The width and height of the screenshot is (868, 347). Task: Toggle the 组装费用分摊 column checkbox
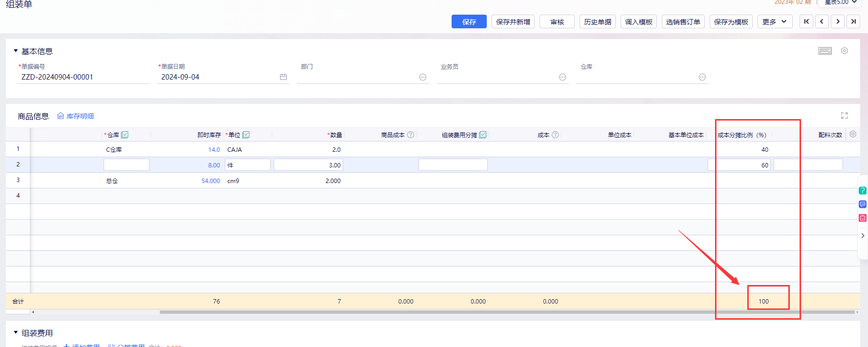point(483,135)
